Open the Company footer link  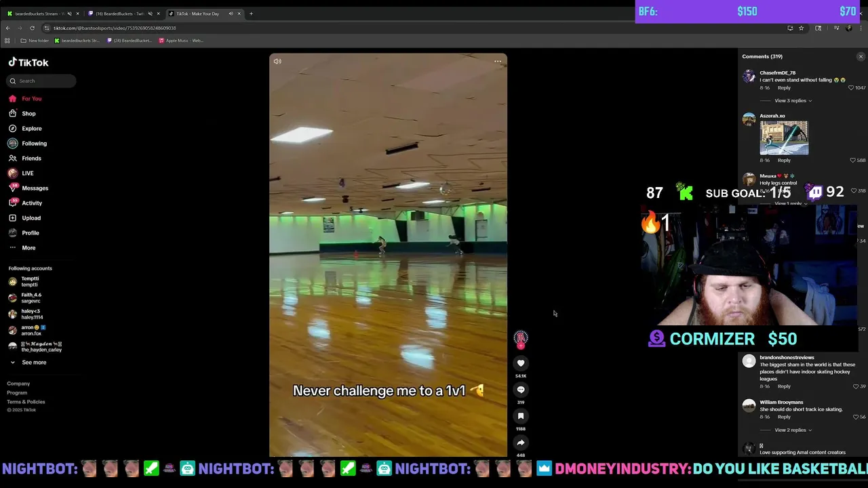pos(18,384)
